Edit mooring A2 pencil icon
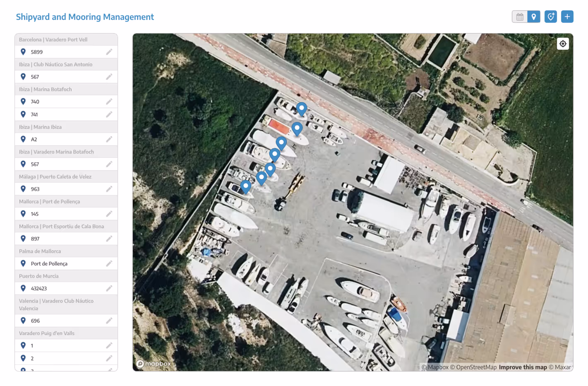This screenshot has width=588, height=386. tap(109, 139)
